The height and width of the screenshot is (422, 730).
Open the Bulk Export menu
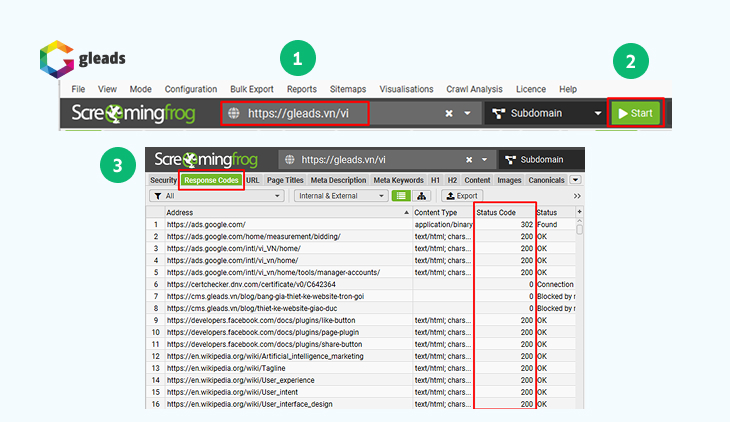(252, 89)
